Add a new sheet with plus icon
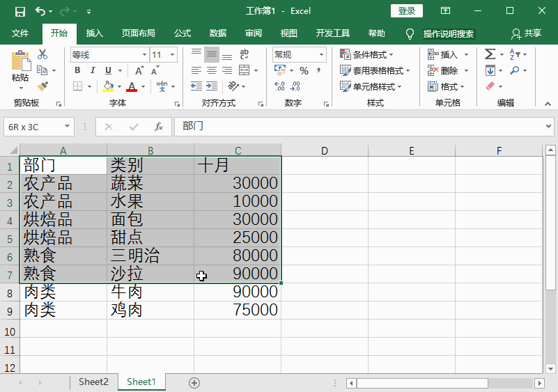Viewport: 558px width, 392px height. click(x=194, y=383)
